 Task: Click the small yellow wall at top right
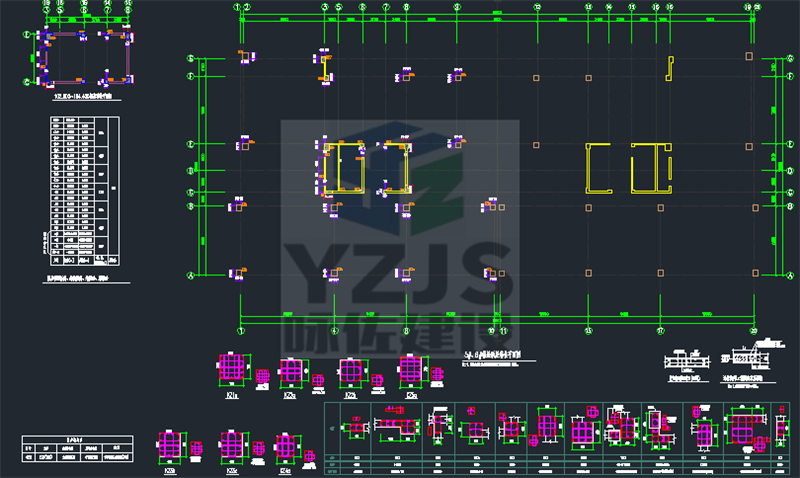669,68
